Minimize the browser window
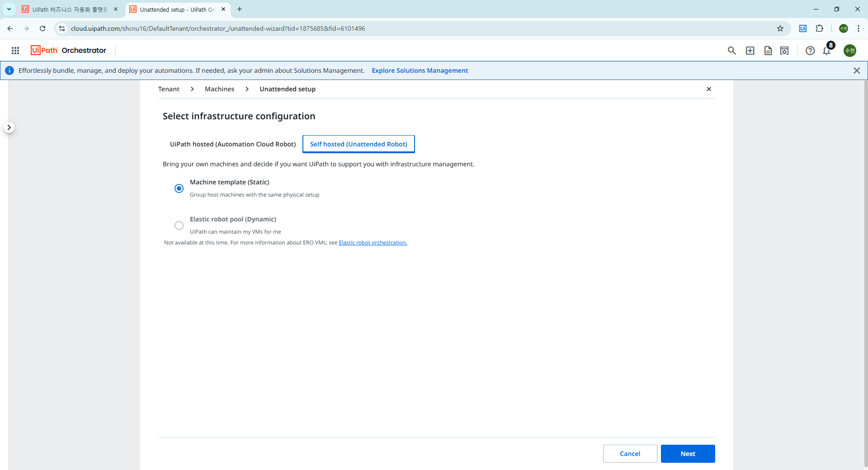The image size is (868, 470). (816, 9)
